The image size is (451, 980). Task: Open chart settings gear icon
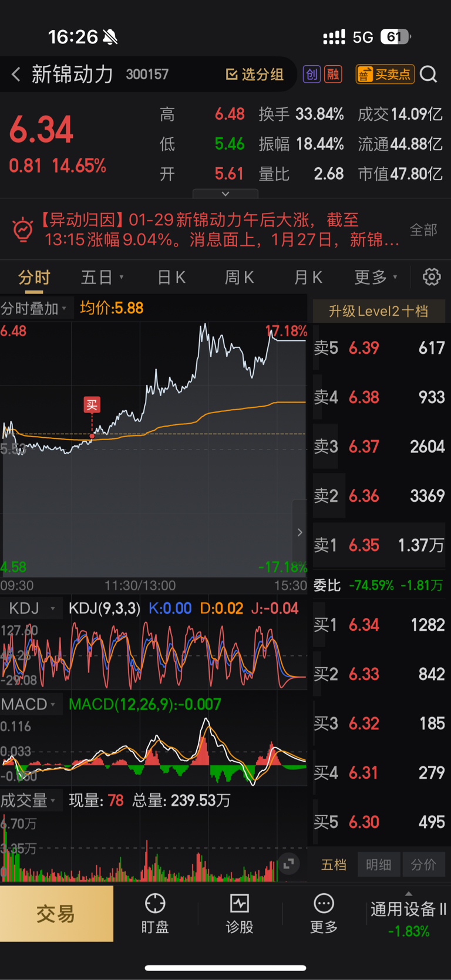point(432,277)
